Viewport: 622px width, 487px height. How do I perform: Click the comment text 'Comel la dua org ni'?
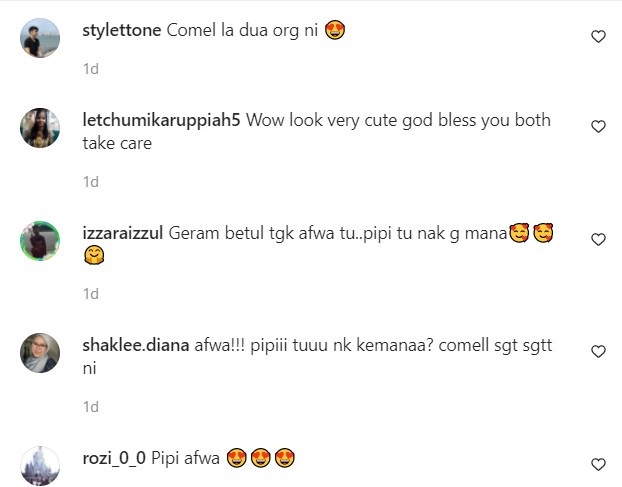[242, 31]
